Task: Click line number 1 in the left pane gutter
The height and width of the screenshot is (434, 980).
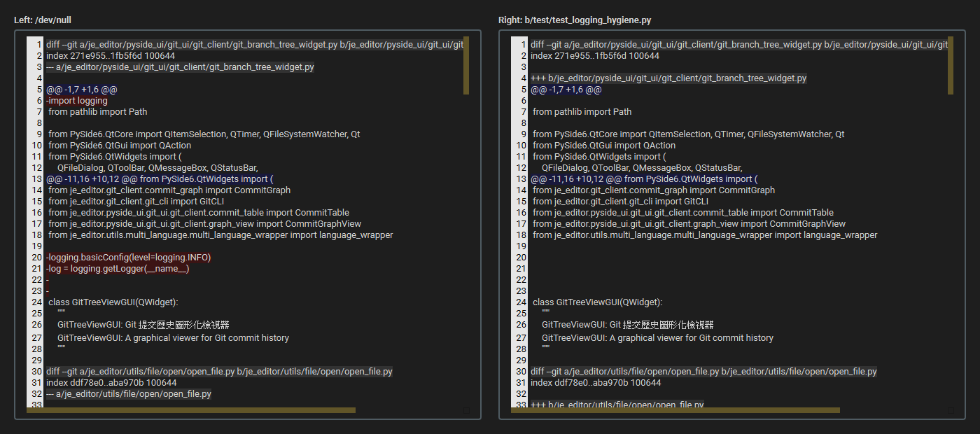Action: point(41,45)
